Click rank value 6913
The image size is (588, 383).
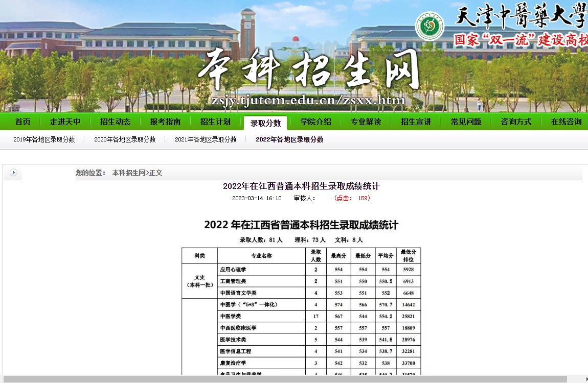coord(409,281)
